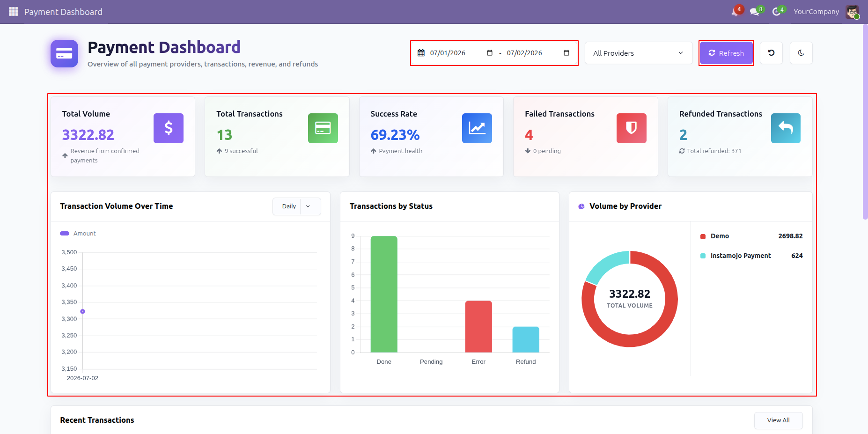Open the activities clock icon
This screenshot has height=434, width=868.
click(x=777, y=12)
